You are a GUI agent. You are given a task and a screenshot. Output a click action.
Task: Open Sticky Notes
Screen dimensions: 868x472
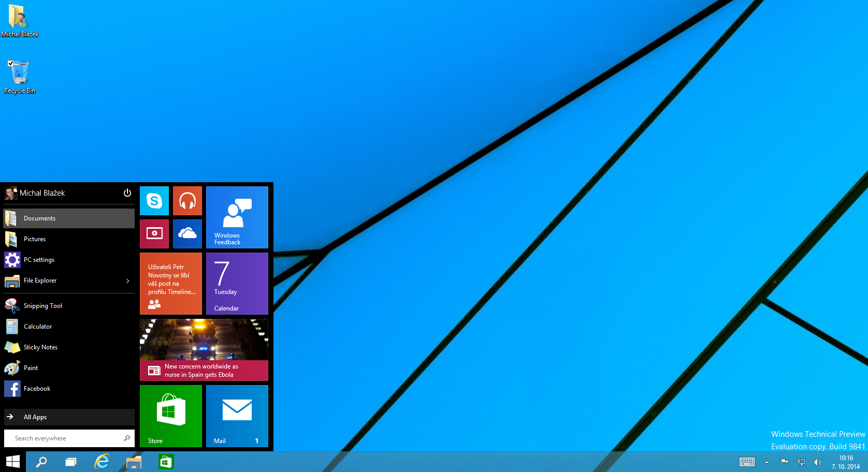pos(69,347)
